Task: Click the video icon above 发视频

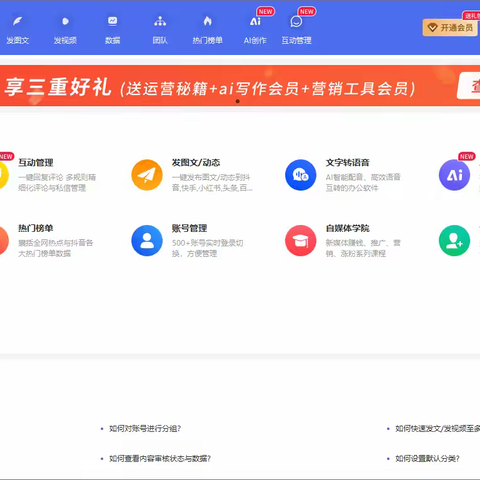Action: (x=65, y=21)
